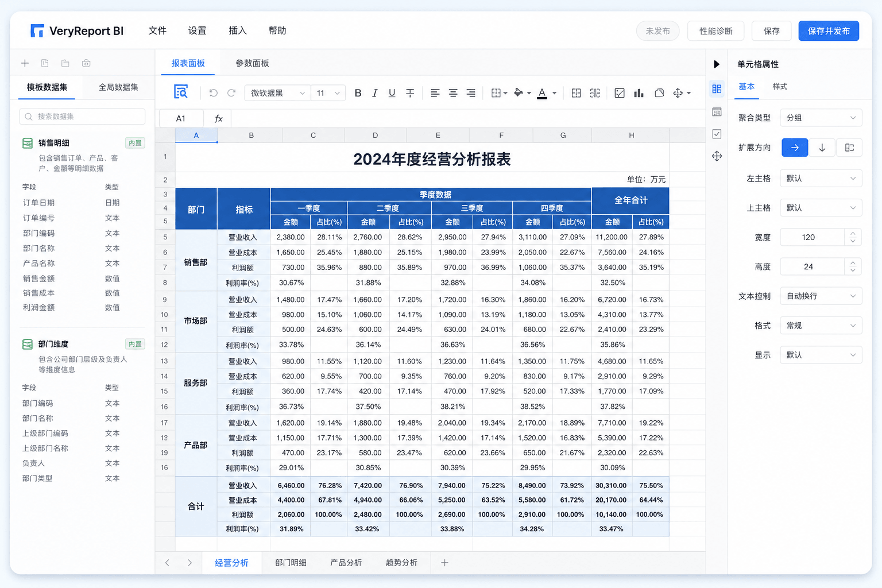Insert a chart with the bar chart icon
The height and width of the screenshot is (588, 882).
(x=639, y=92)
